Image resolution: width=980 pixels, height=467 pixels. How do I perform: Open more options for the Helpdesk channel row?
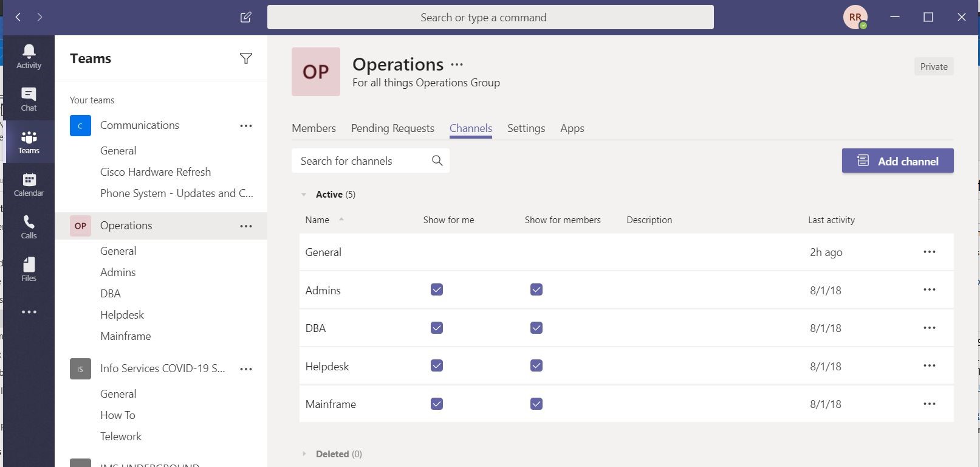tap(930, 365)
